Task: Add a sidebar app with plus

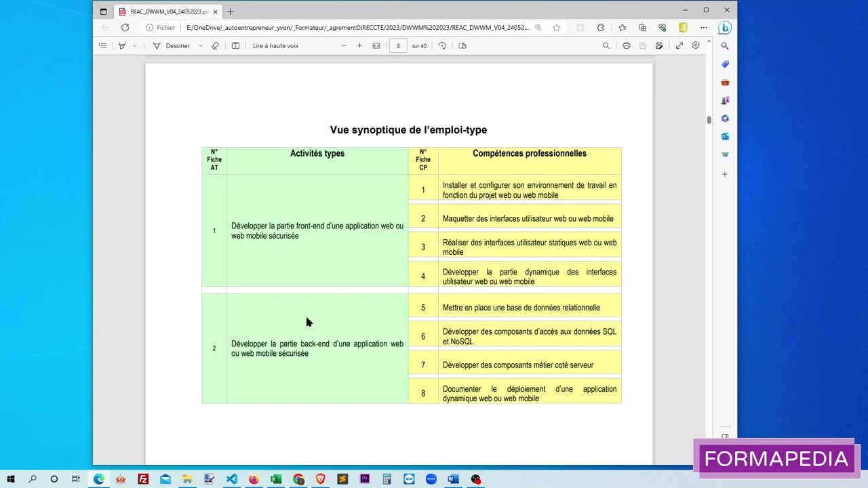Action: tap(725, 174)
